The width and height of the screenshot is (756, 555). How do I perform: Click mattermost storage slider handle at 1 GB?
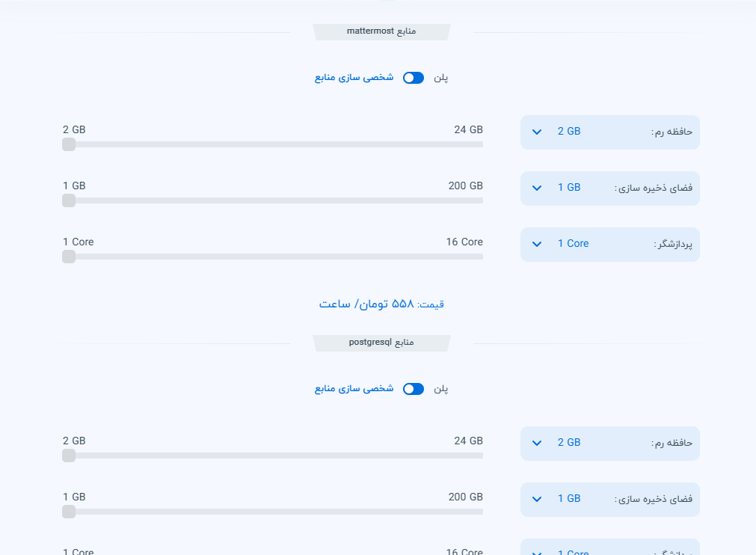tap(69, 200)
